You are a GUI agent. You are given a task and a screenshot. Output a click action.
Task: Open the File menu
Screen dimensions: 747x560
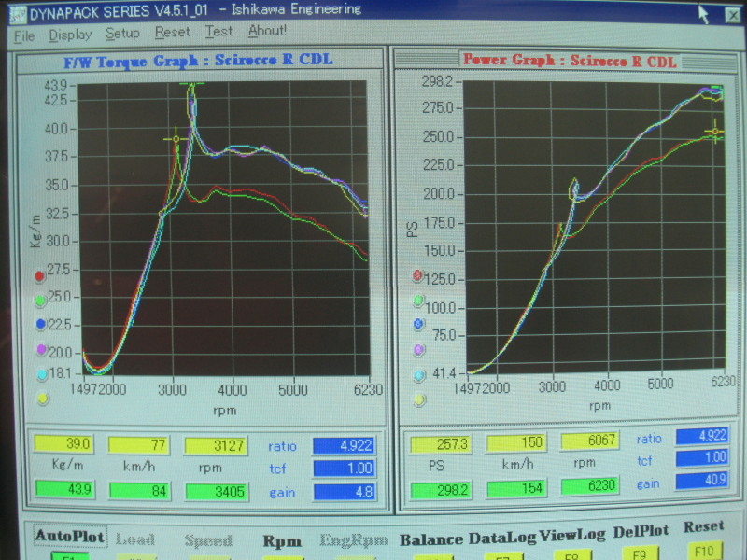tap(24, 36)
